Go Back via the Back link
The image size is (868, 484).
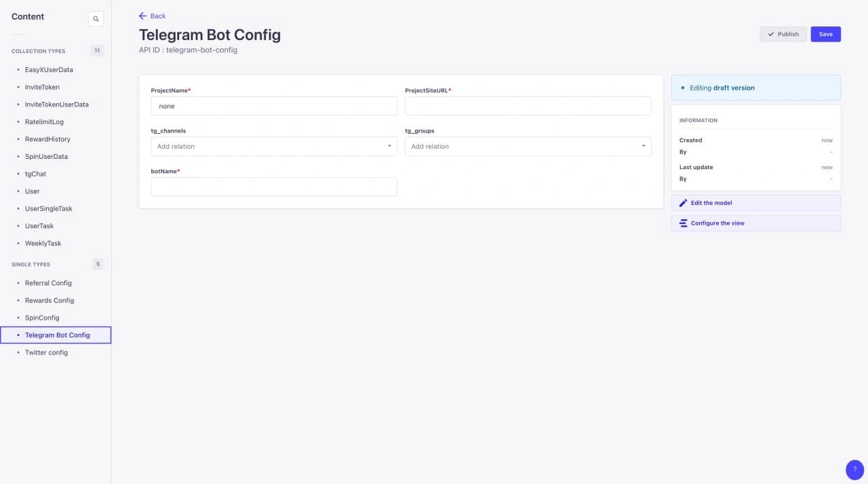tap(152, 16)
